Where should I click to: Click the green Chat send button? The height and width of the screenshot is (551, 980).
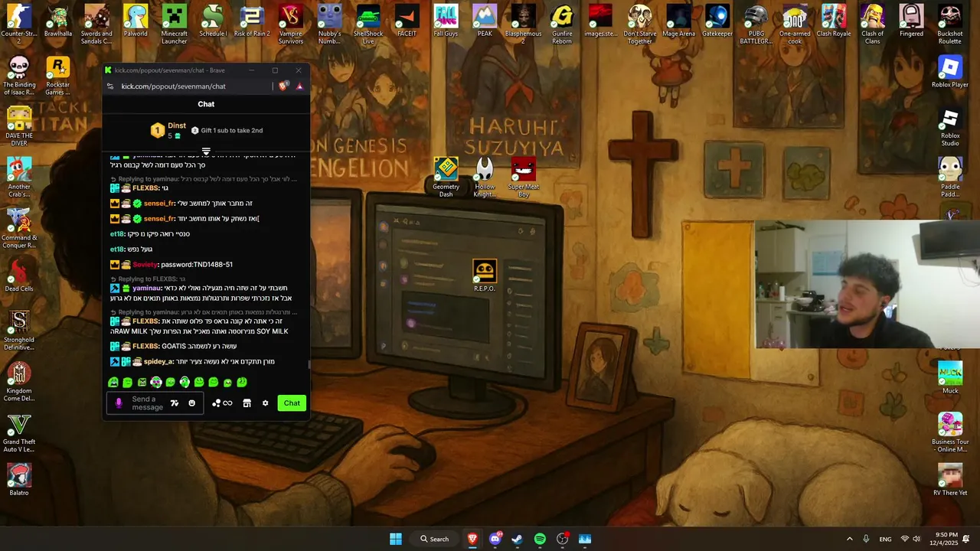(292, 403)
